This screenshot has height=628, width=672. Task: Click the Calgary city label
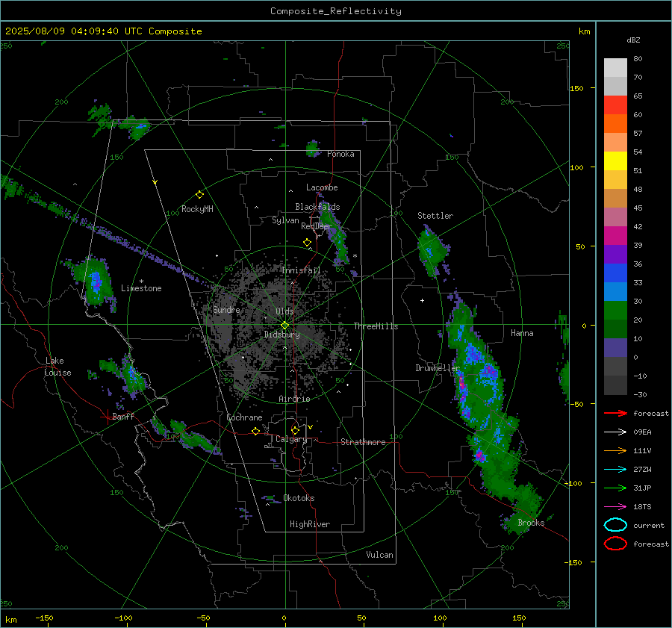[291, 439]
